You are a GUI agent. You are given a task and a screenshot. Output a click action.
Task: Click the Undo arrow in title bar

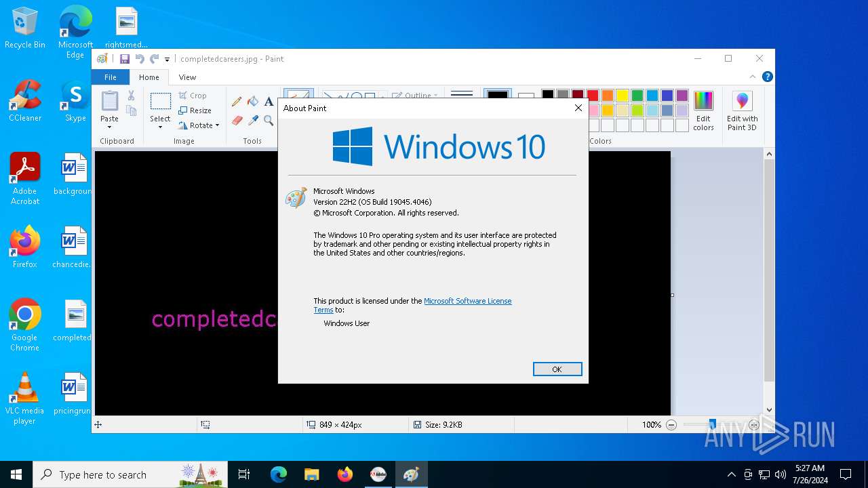[140, 59]
